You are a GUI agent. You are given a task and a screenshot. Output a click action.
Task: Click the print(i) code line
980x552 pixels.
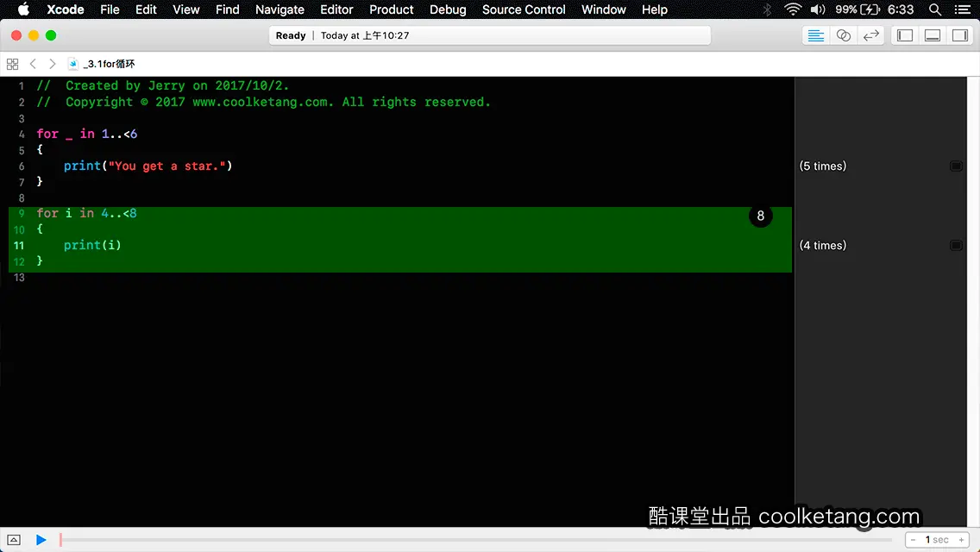[92, 245]
